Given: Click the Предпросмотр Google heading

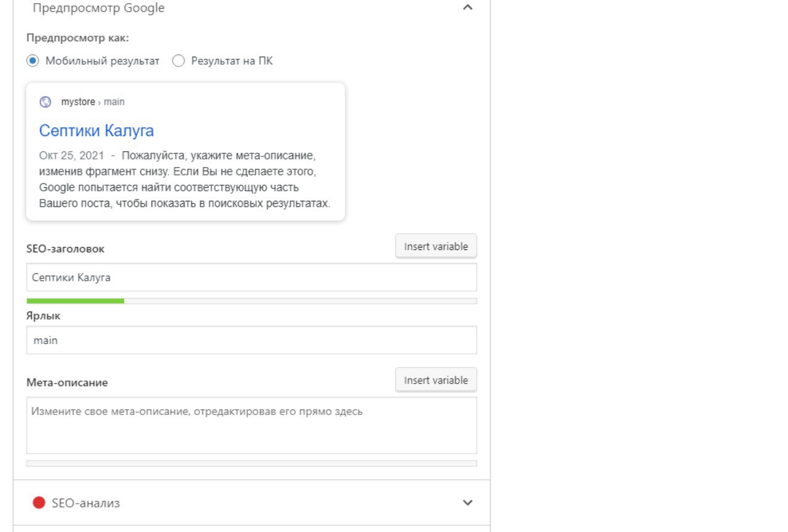Looking at the screenshot, I should click(x=98, y=9).
